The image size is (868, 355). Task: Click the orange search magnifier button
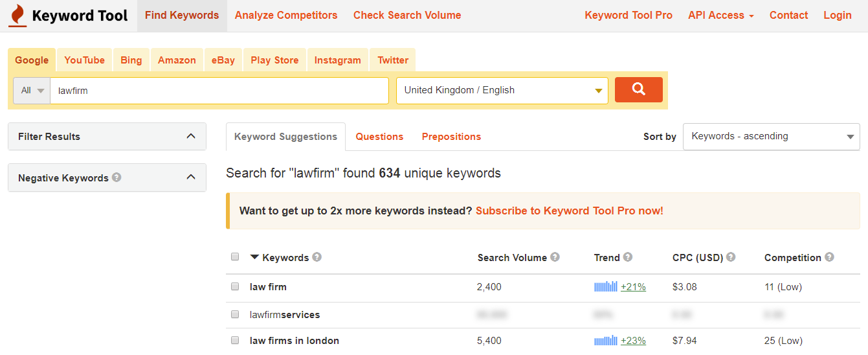click(x=638, y=89)
